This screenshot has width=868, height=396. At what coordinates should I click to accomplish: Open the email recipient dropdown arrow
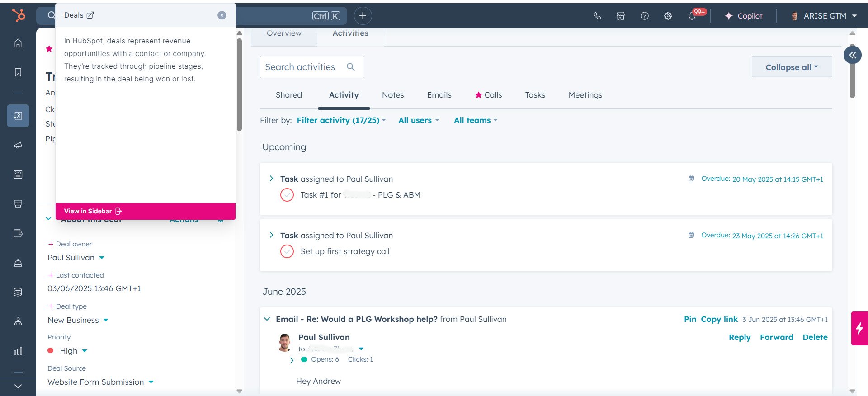(361, 349)
